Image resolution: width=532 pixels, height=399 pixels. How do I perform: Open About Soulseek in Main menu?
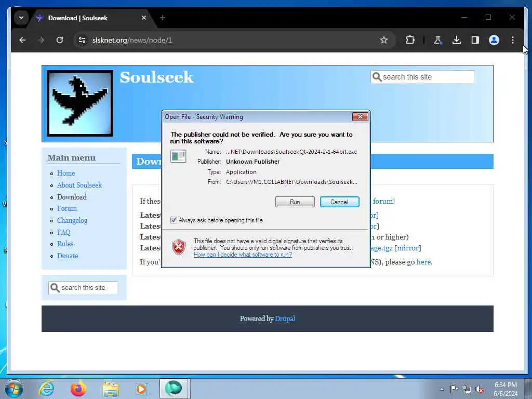click(79, 185)
